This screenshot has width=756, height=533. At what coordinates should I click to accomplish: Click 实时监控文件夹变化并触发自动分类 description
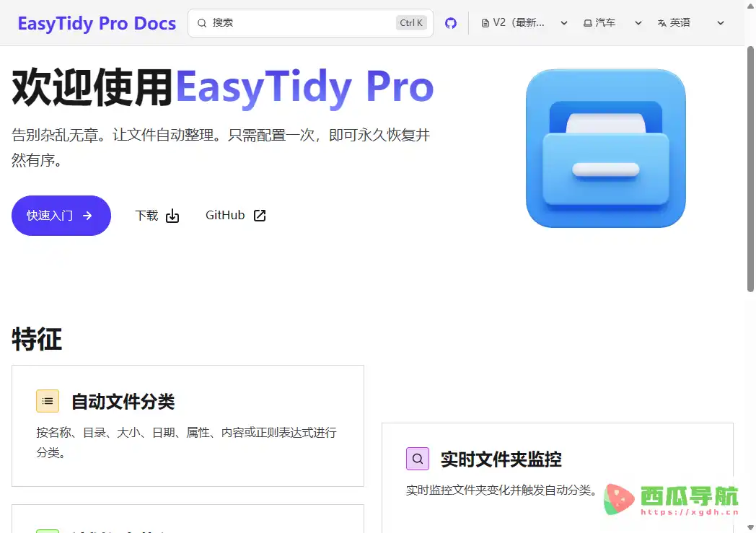[x=501, y=490]
